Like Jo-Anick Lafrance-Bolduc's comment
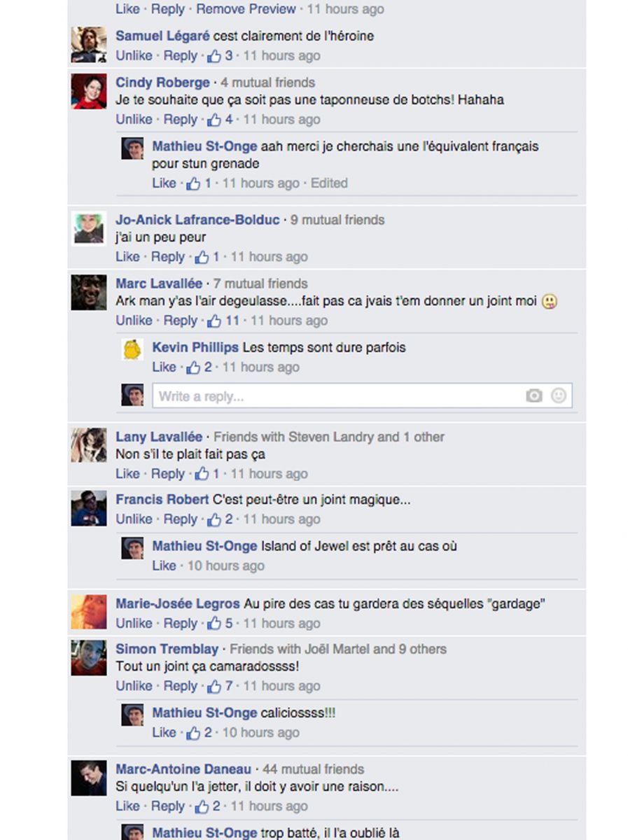The width and height of the screenshot is (628, 840). click(x=127, y=257)
